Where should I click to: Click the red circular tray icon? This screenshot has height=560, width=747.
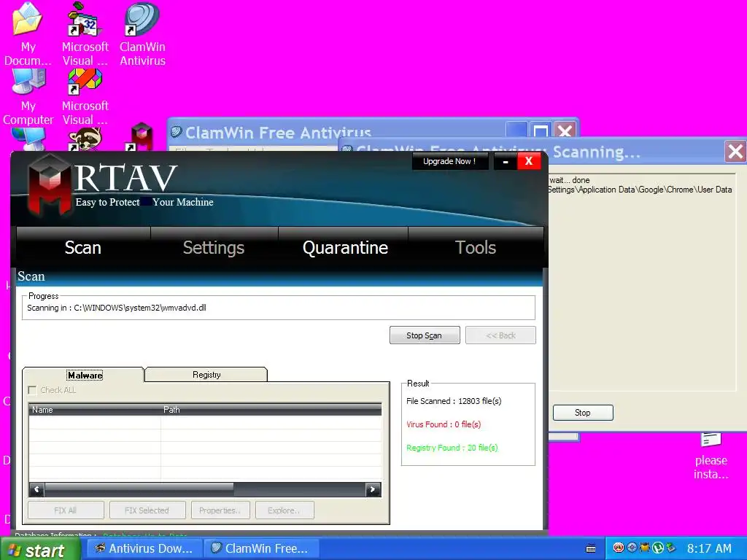(x=619, y=548)
